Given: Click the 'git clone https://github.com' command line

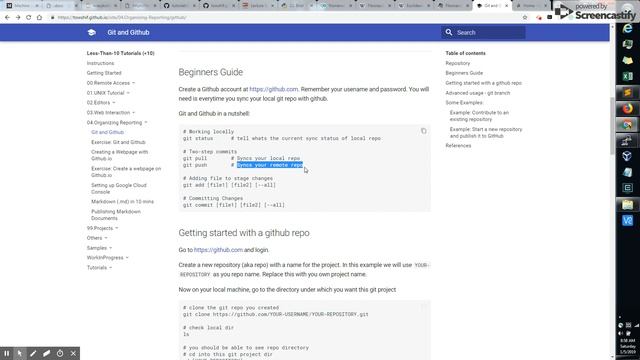Looking at the screenshot, I should coord(276,314).
